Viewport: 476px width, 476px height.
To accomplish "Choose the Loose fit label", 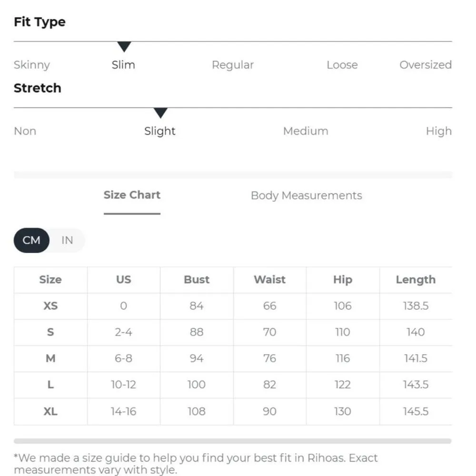I will pyautogui.click(x=342, y=65).
